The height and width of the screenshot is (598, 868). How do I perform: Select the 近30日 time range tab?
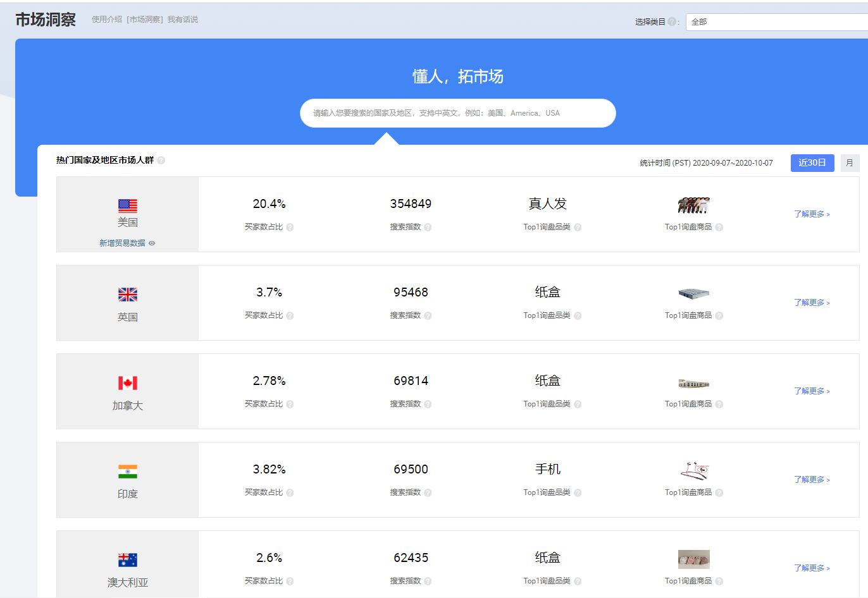(x=812, y=162)
